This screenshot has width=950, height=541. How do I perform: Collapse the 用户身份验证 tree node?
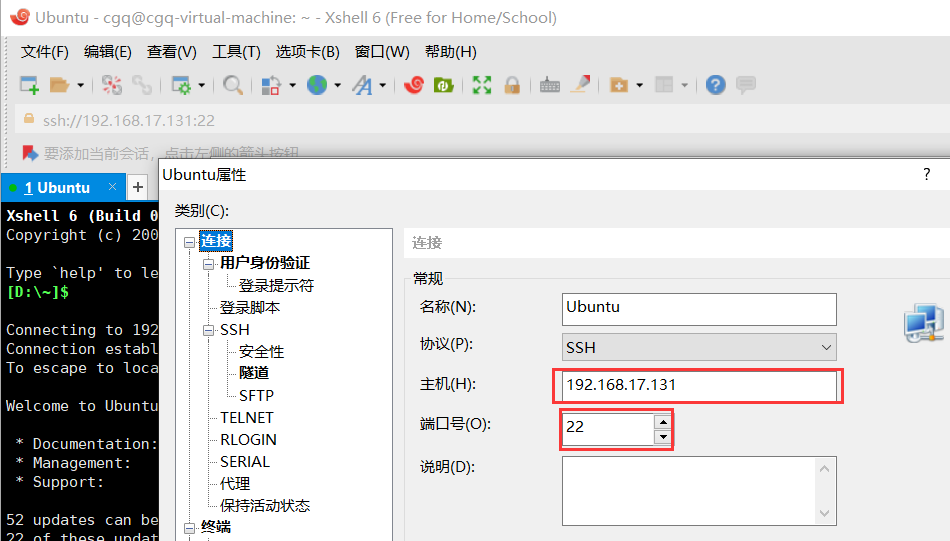point(208,264)
